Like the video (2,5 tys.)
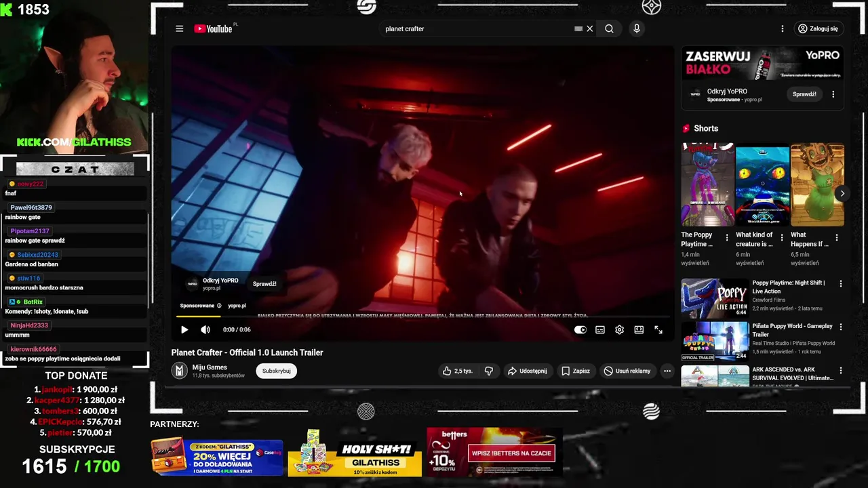The width and height of the screenshot is (868, 488). (x=457, y=371)
